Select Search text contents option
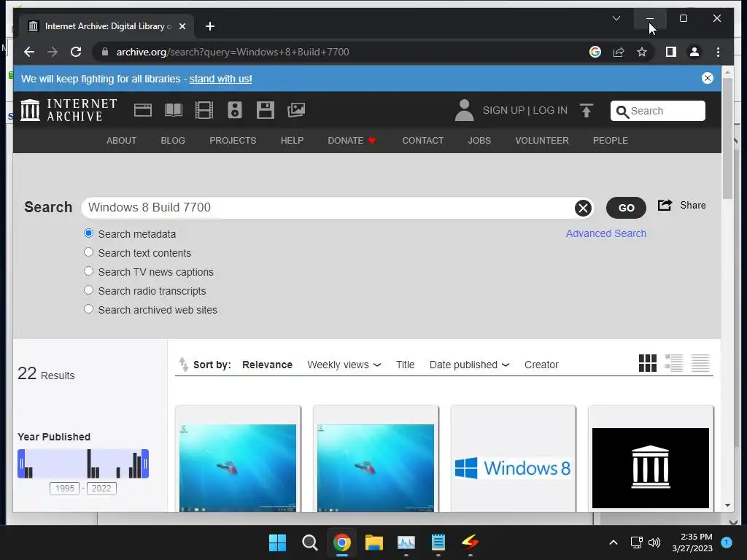Image resolution: width=747 pixels, height=560 pixels. (x=88, y=252)
